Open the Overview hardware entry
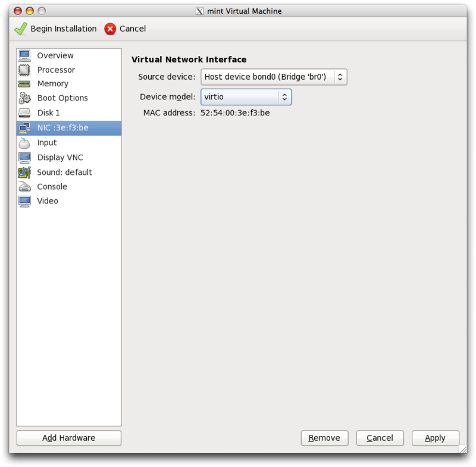The height and width of the screenshot is (467, 476). (x=69, y=55)
